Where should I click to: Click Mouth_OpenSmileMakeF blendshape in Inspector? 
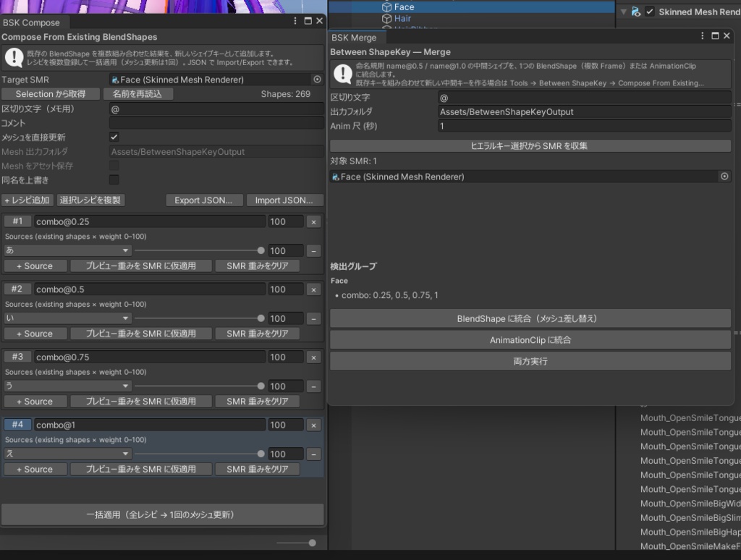[690, 546]
